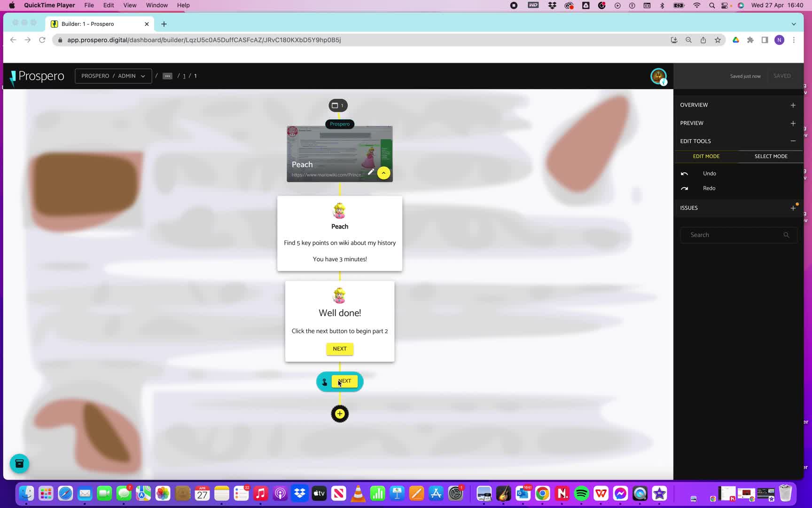This screenshot has width=812, height=508.
Task: Click the Prospero label tag above thumbnail
Action: click(x=340, y=124)
